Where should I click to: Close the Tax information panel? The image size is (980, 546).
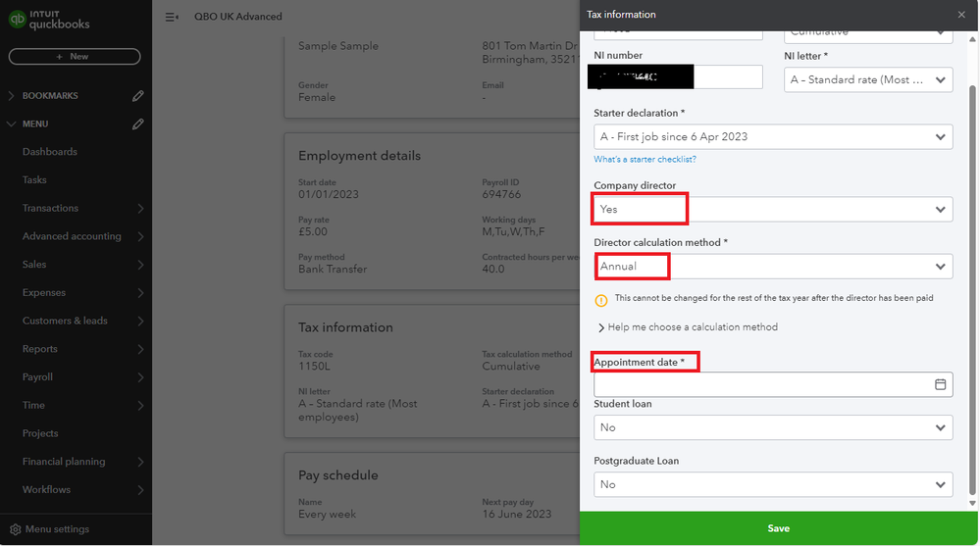(x=961, y=15)
